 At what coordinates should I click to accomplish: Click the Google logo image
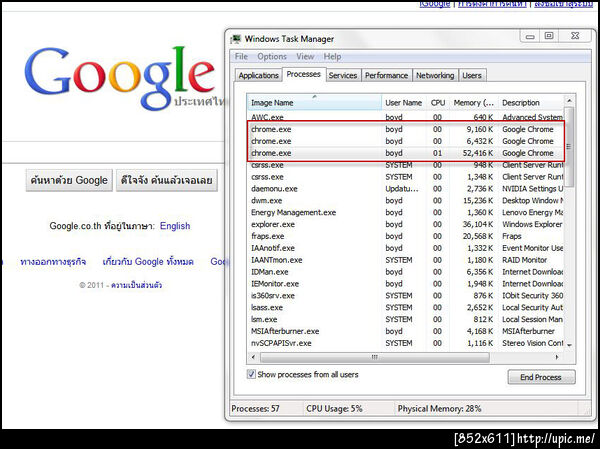click(119, 78)
